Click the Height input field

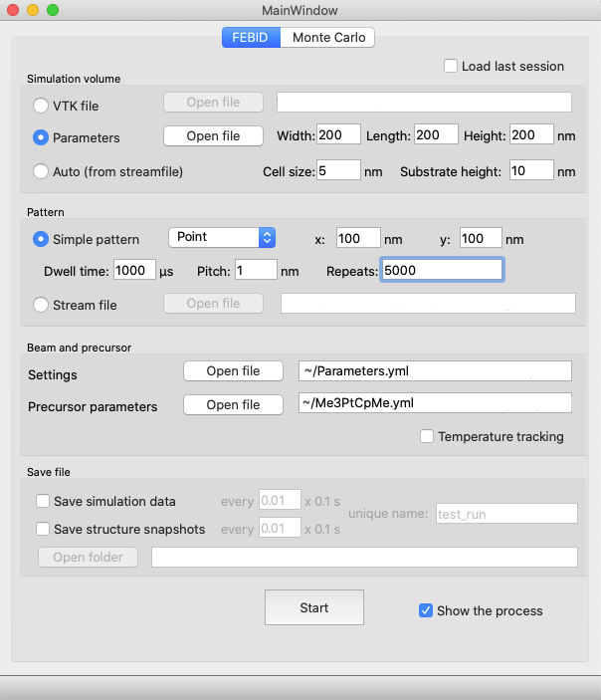tap(531, 134)
